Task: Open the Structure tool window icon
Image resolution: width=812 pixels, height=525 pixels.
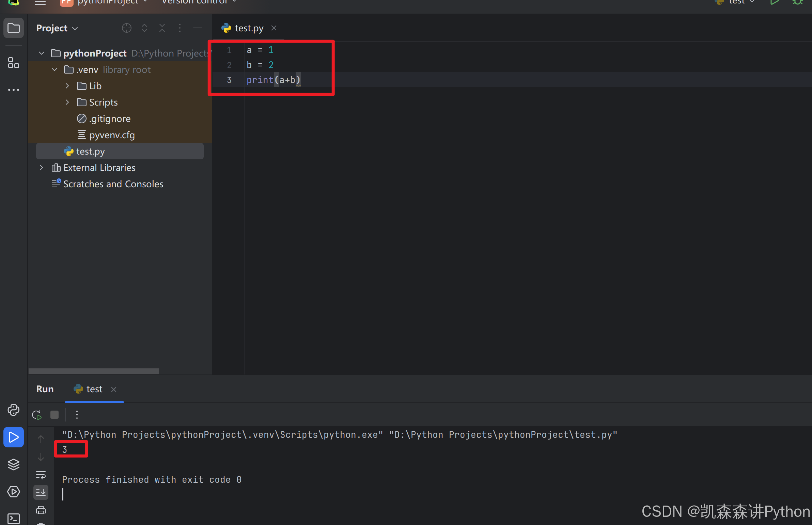Action: pyautogui.click(x=13, y=63)
